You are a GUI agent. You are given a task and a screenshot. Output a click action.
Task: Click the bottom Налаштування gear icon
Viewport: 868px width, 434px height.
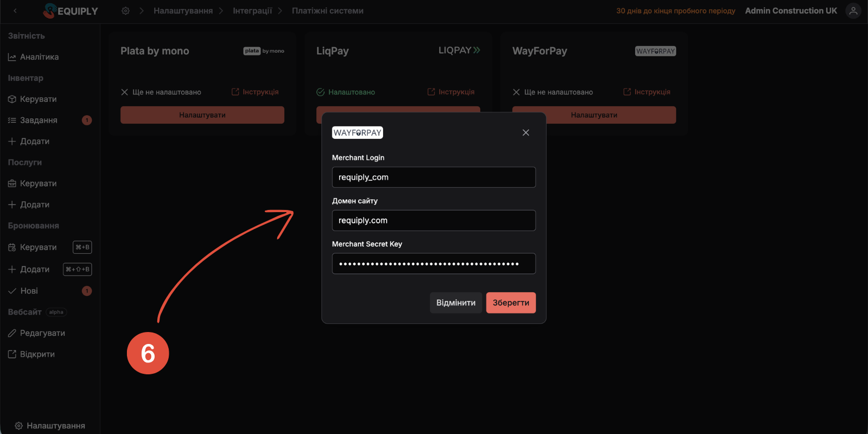pos(18,426)
